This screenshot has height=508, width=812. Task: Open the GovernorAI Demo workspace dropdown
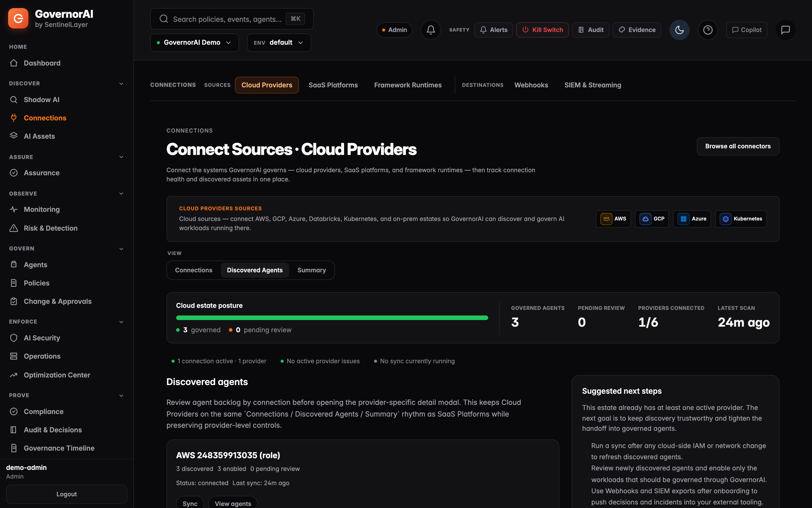tap(194, 43)
